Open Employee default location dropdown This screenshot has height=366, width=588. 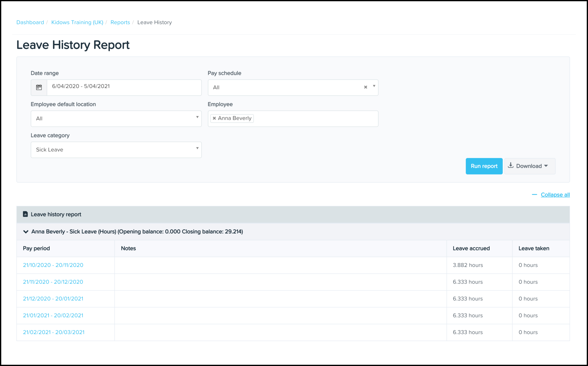coord(116,119)
